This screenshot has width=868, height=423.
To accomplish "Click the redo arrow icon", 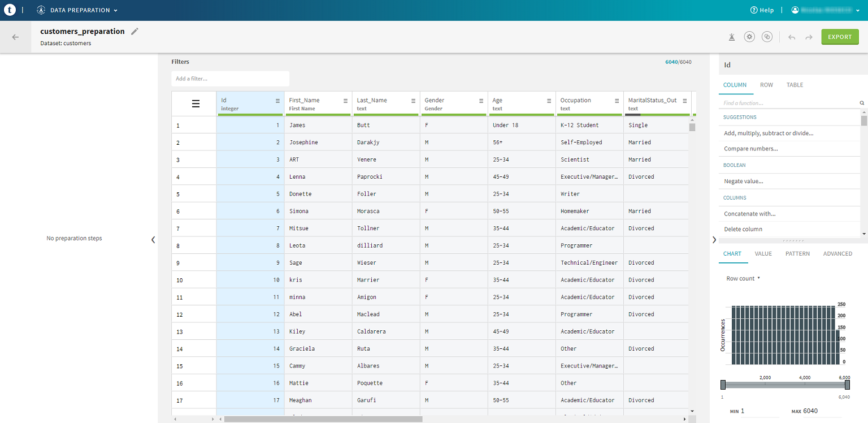I will click(809, 37).
